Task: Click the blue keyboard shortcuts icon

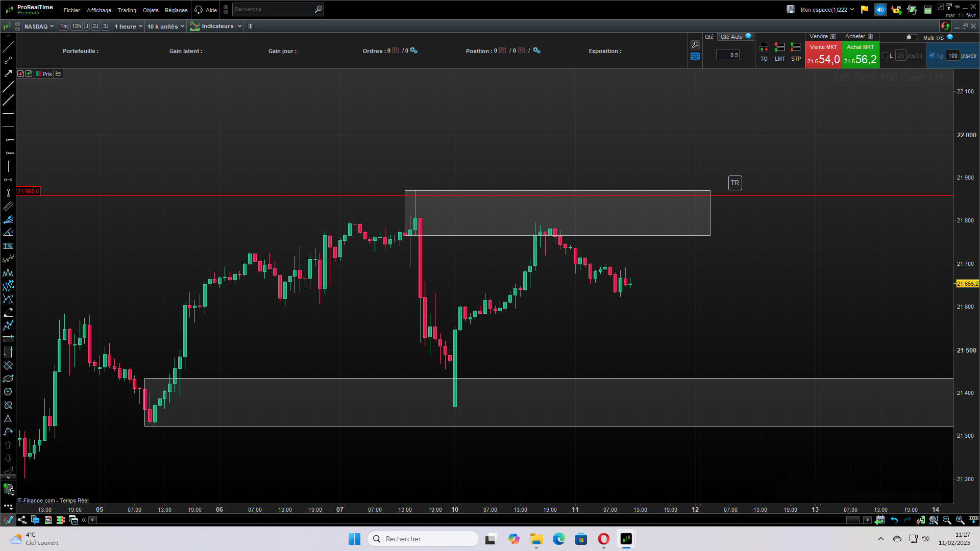Action: tap(695, 57)
